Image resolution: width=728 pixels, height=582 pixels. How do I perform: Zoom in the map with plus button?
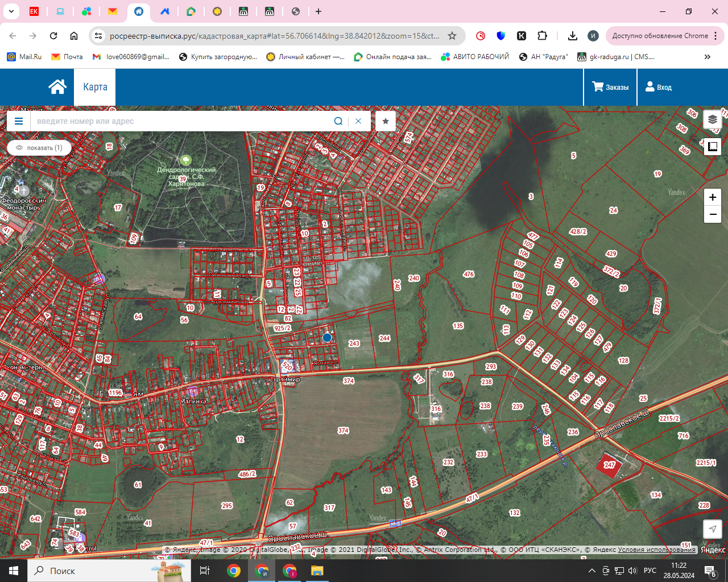(x=712, y=197)
